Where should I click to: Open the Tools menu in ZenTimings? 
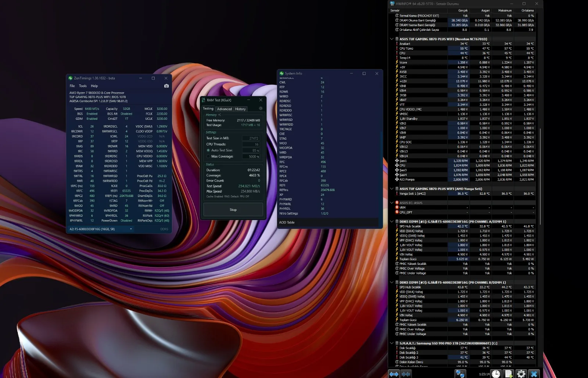click(x=83, y=86)
